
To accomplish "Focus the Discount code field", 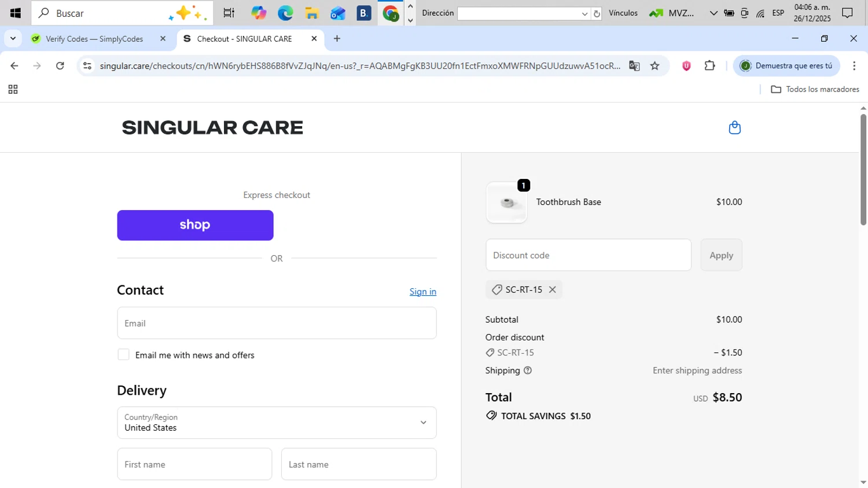I will point(589,255).
